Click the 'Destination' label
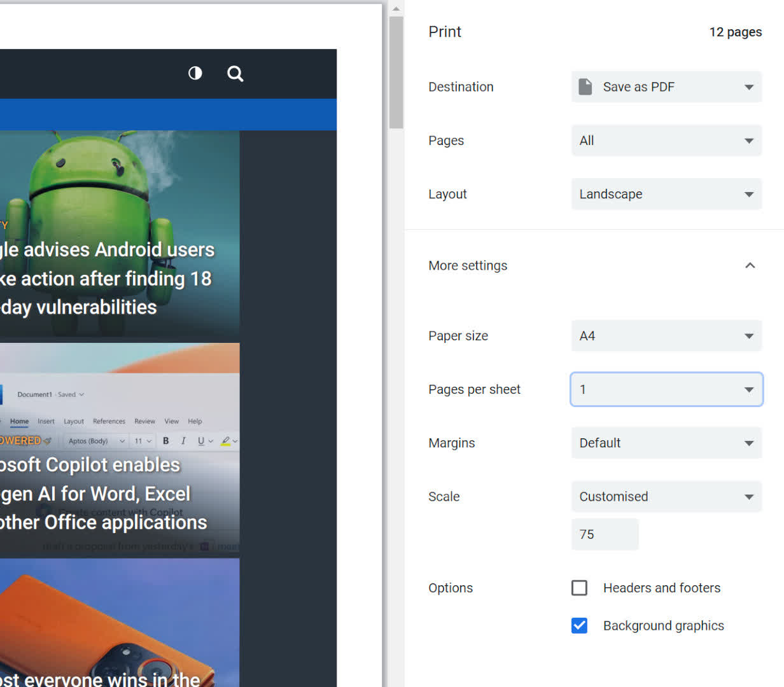 (461, 87)
